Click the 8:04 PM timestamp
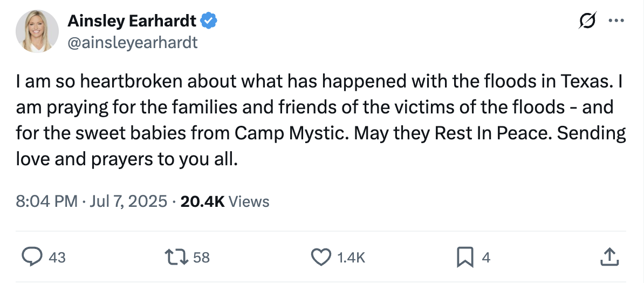 point(47,201)
